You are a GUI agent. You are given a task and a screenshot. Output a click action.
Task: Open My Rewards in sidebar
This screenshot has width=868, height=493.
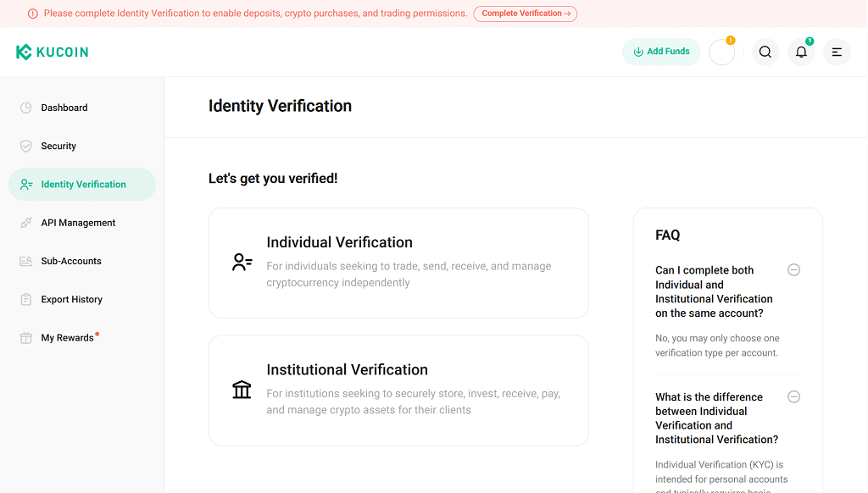[82, 338]
